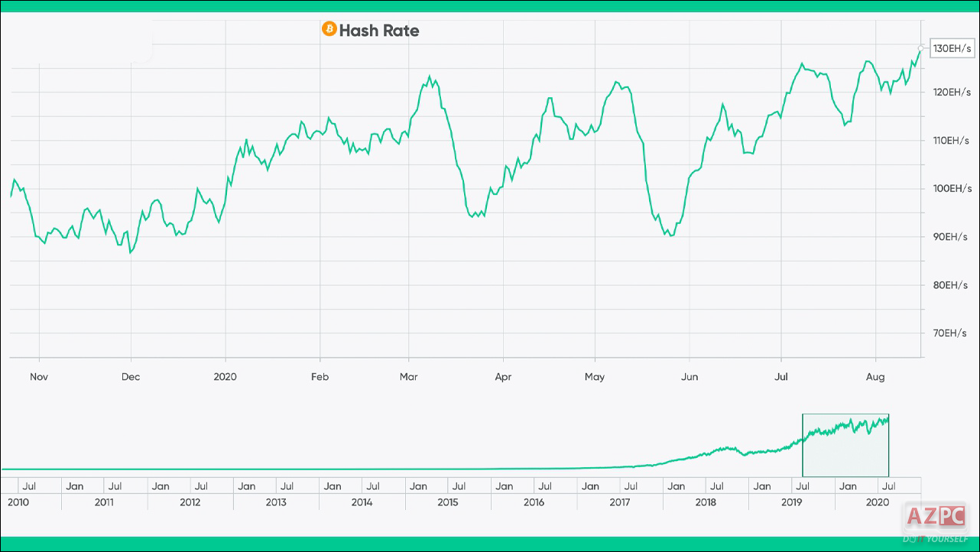Click the 2020 label on the main time axis
980x552 pixels.
(x=225, y=376)
